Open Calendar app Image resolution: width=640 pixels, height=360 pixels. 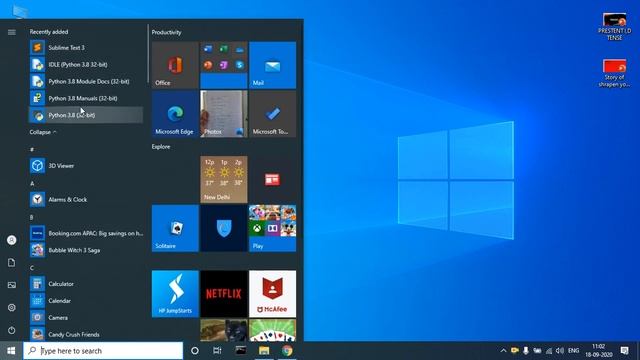(x=86, y=301)
